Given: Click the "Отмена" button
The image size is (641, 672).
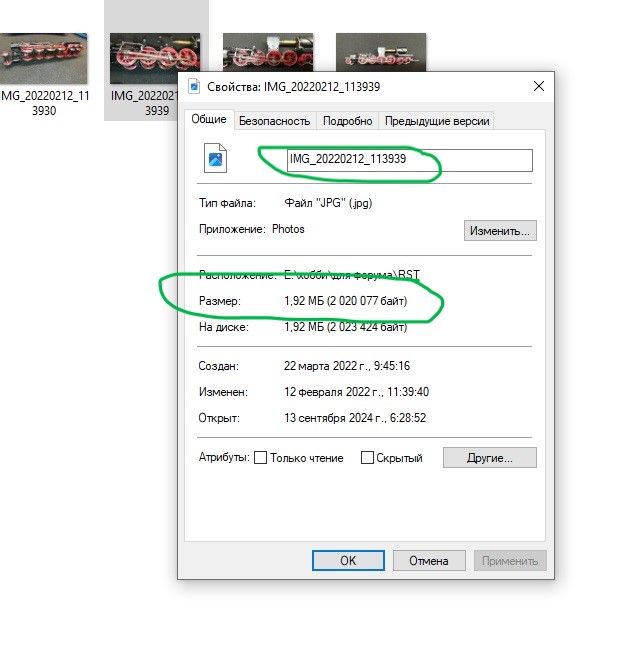Looking at the screenshot, I should click(x=427, y=560).
